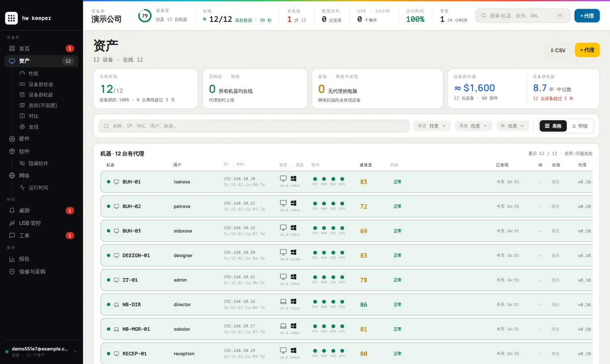This screenshot has width=610, height=364.
Task: Open 首页 home in sidebar
Action: [x=41, y=48]
